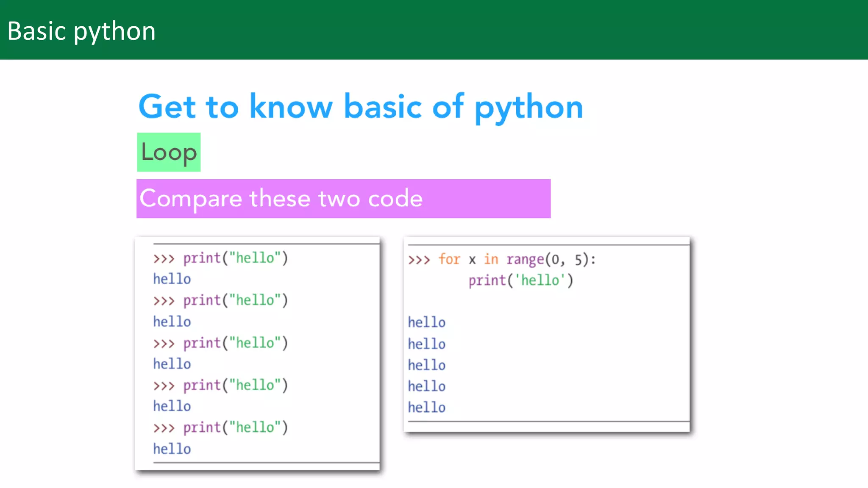Click the first 'hello' output in right box
Viewport: 868px width, 488px height.
point(427,322)
